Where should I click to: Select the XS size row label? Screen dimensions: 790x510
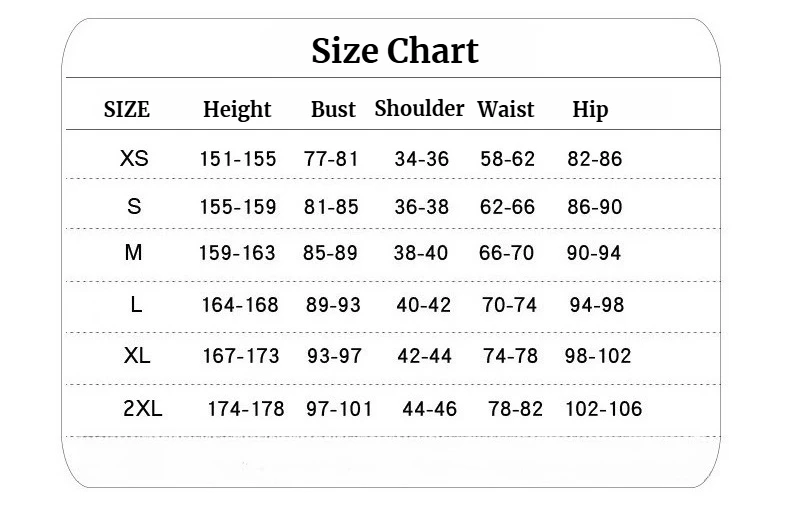[134, 158]
